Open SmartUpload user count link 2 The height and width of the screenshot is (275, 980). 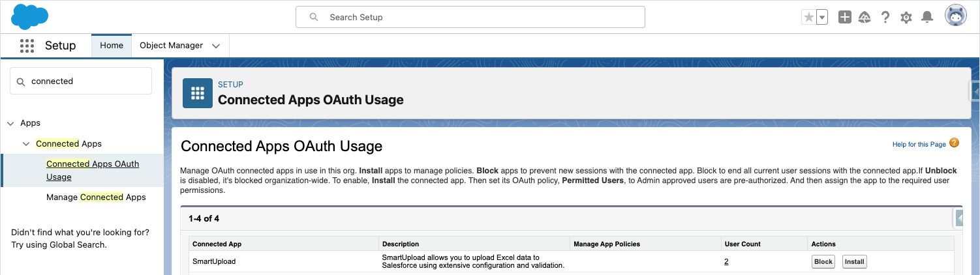726,261
